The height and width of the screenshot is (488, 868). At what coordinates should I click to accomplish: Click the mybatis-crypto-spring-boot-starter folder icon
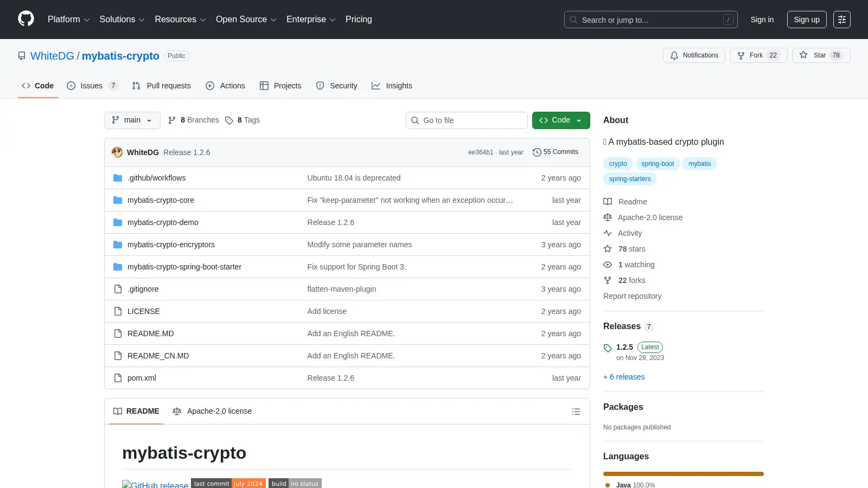(118, 267)
